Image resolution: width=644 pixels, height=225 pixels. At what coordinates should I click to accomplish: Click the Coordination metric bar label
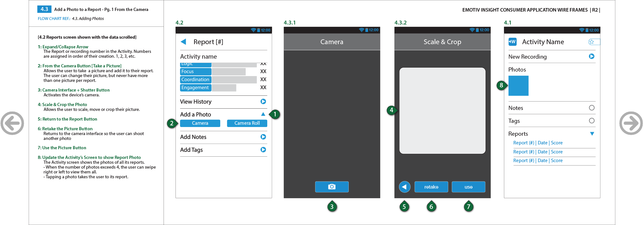pyautogui.click(x=196, y=80)
